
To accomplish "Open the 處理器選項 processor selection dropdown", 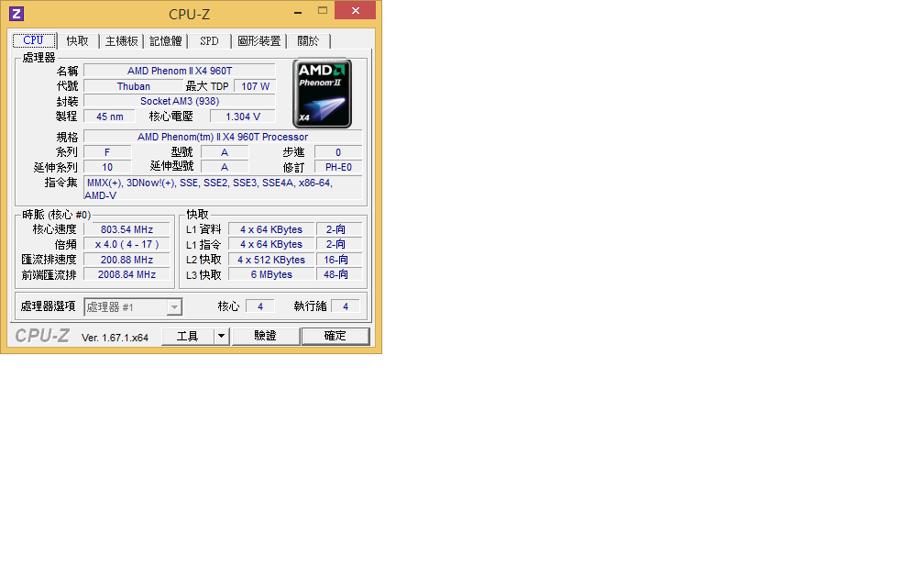I will tap(133, 306).
